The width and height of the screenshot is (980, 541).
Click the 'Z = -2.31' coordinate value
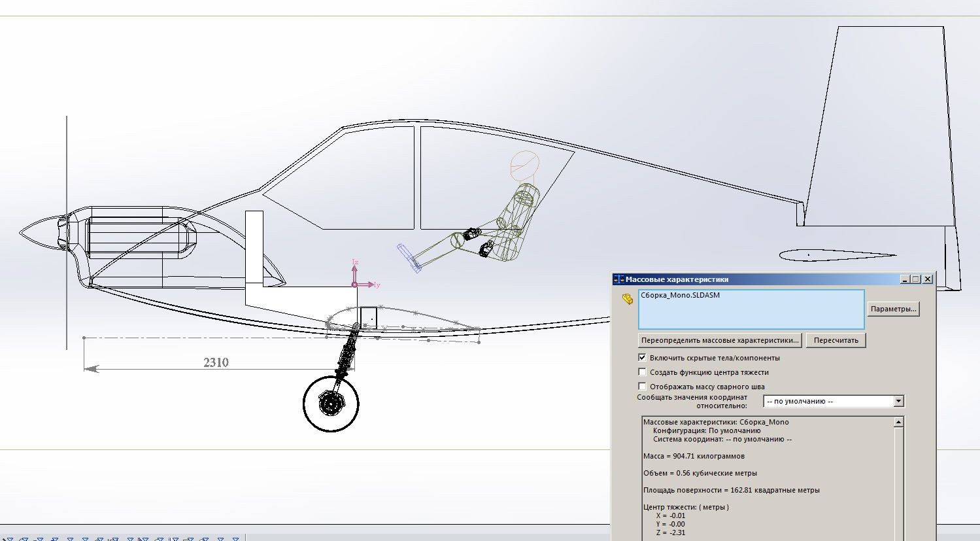tap(671, 532)
